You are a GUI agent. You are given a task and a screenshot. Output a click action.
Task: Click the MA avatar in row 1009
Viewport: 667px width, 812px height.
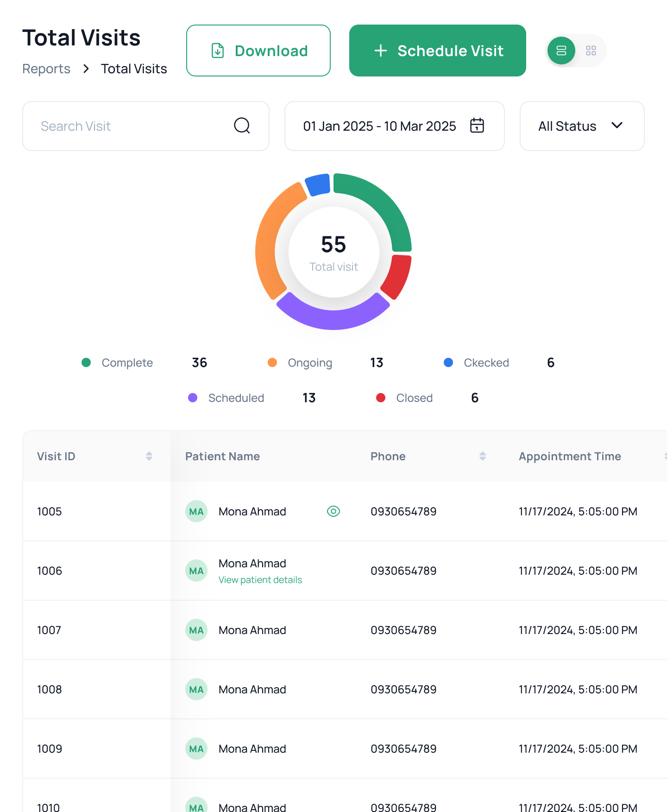pyautogui.click(x=196, y=749)
